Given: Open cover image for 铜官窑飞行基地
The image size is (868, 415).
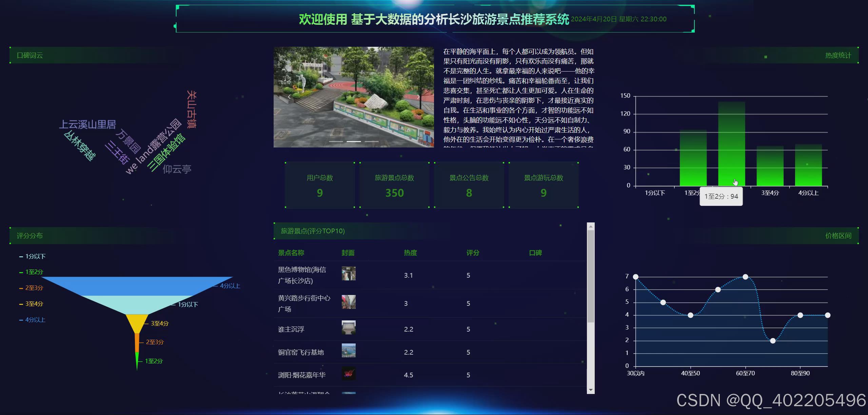Looking at the screenshot, I should pyautogui.click(x=349, y=351).
